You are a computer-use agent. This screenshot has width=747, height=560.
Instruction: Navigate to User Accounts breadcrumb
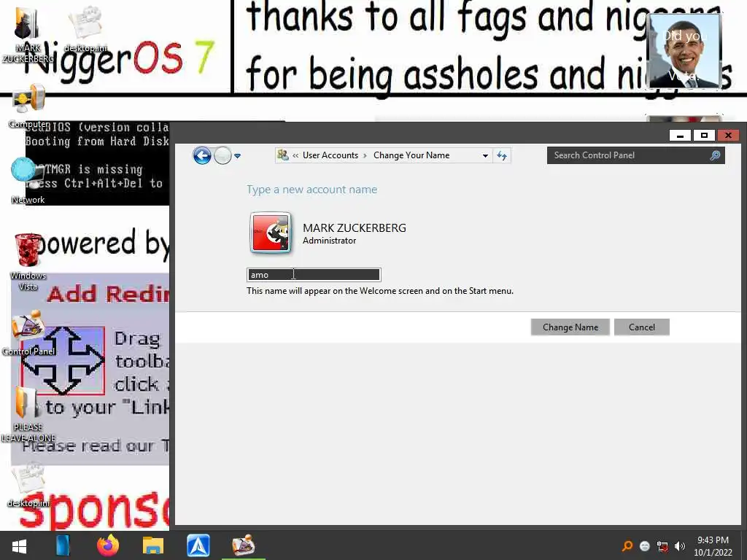[x=330, y=155]
